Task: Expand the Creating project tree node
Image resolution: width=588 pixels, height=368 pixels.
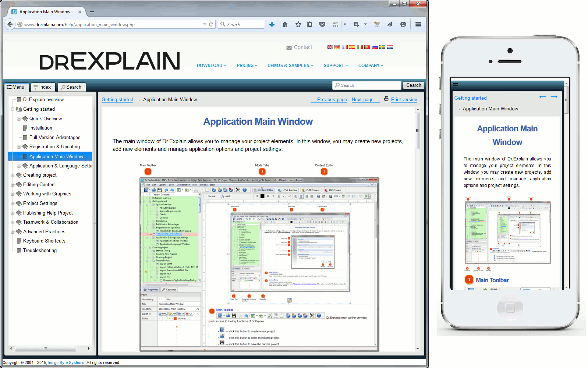Action: point(13,175)
